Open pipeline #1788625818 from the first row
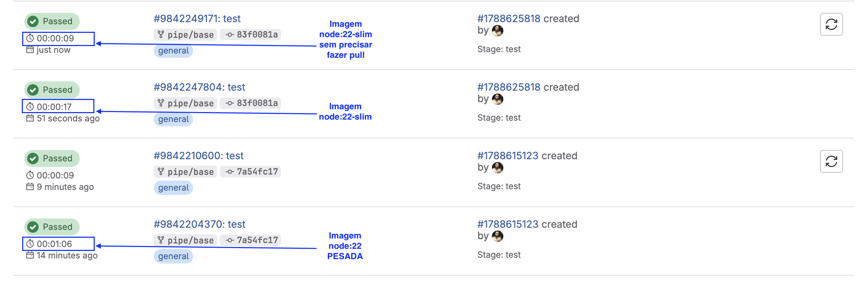Screen dimensions: 868x282 (x=509, y=19)
